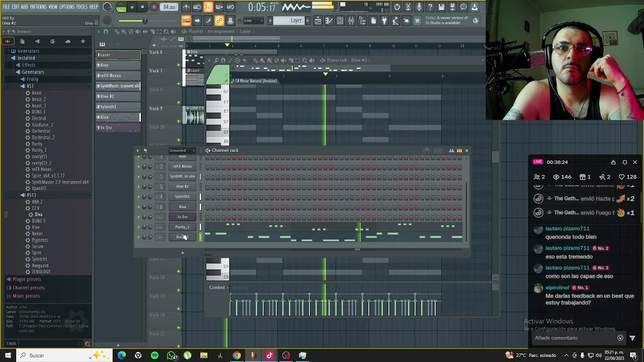Screen dimensions: 644x362
Task: Open the mixer view icon
Action: (351, 21)
